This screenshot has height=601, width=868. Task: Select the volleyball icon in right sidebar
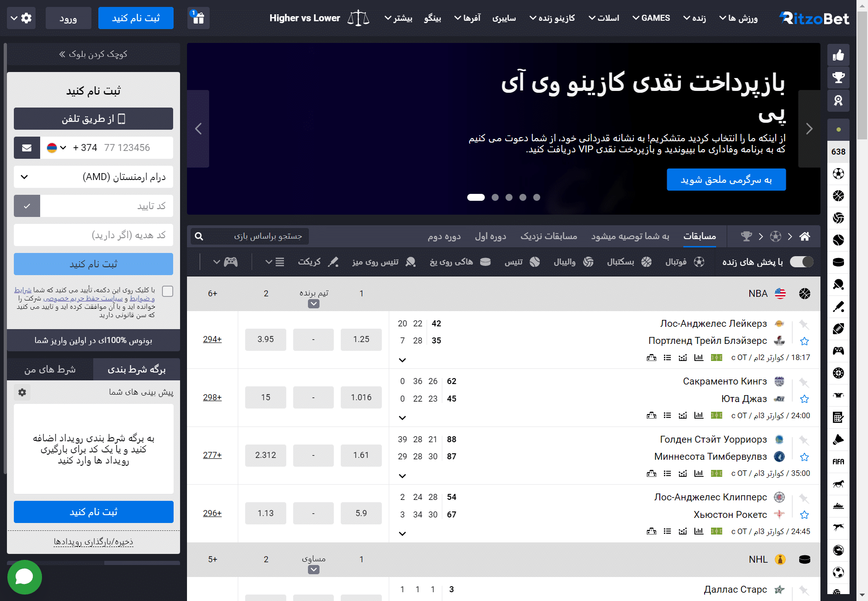point(838,218)
